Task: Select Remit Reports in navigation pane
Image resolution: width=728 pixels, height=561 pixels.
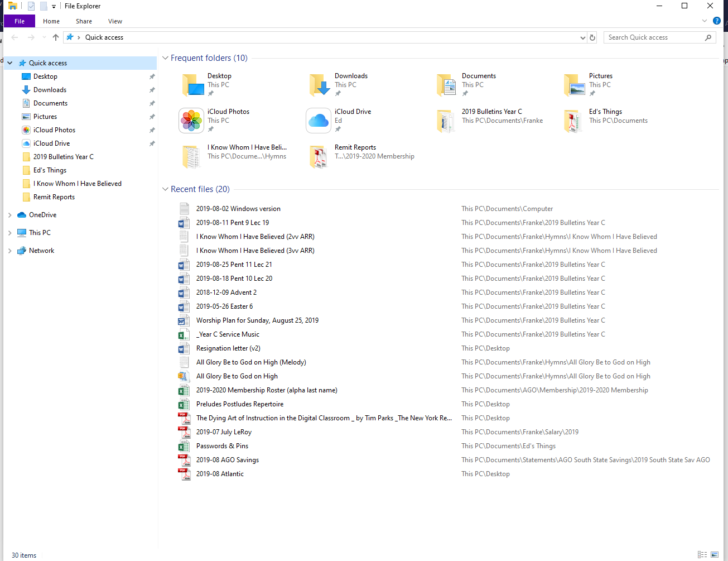Action: 54,197
